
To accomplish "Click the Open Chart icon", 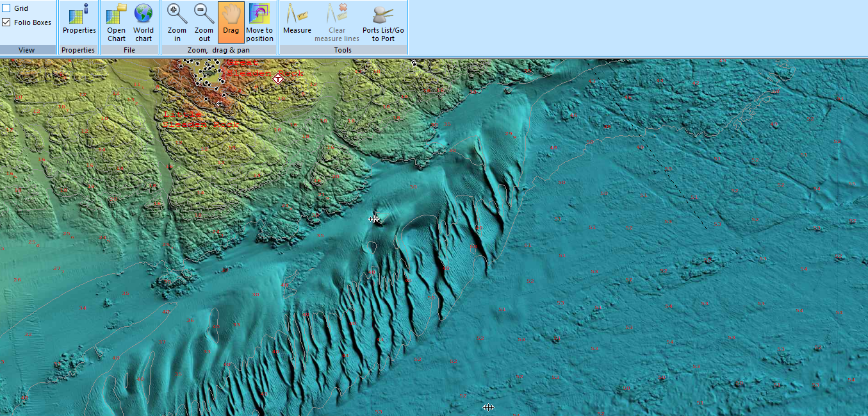I will click(x=117, y=21).
